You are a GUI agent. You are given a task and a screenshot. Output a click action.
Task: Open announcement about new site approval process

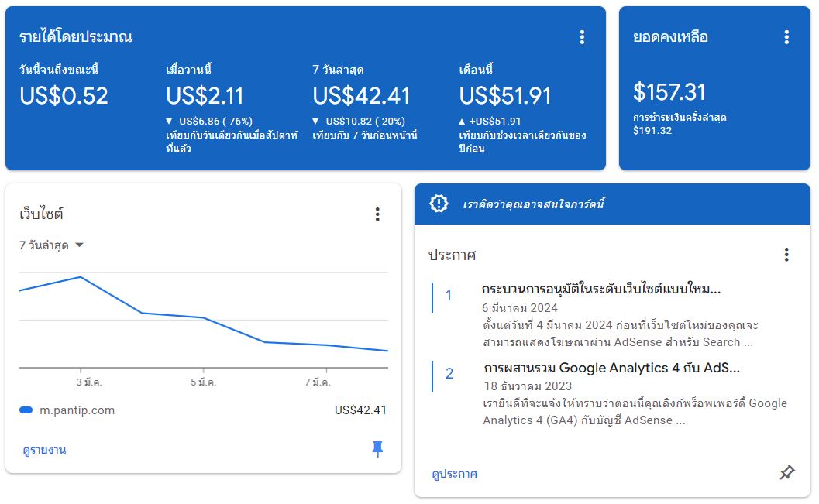pyautogui.click(x=601, y=290)
